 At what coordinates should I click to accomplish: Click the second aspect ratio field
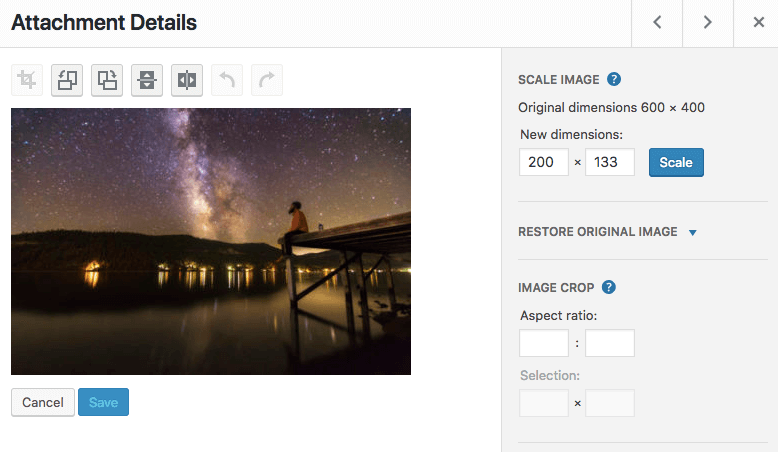point(610,343)
